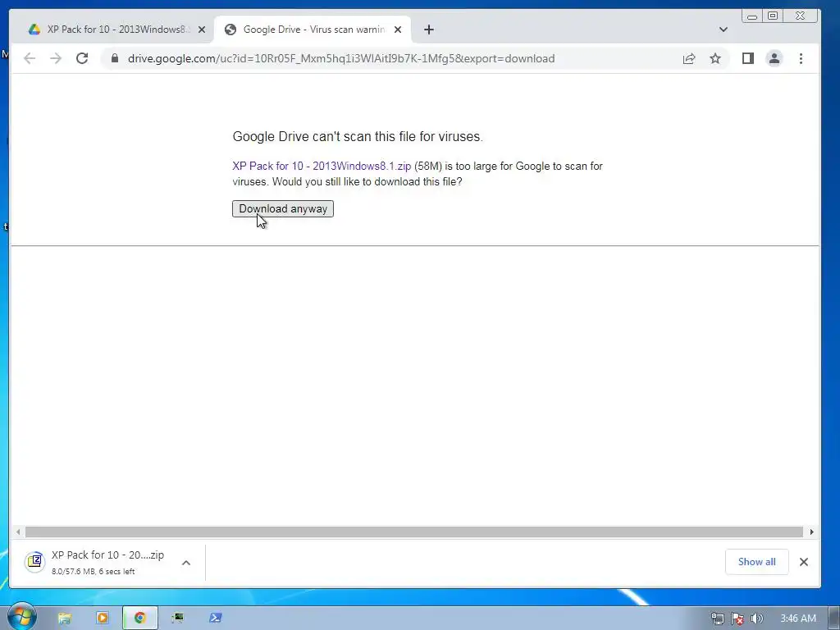Open Windows Explorer from taskbar

point(65,619)
